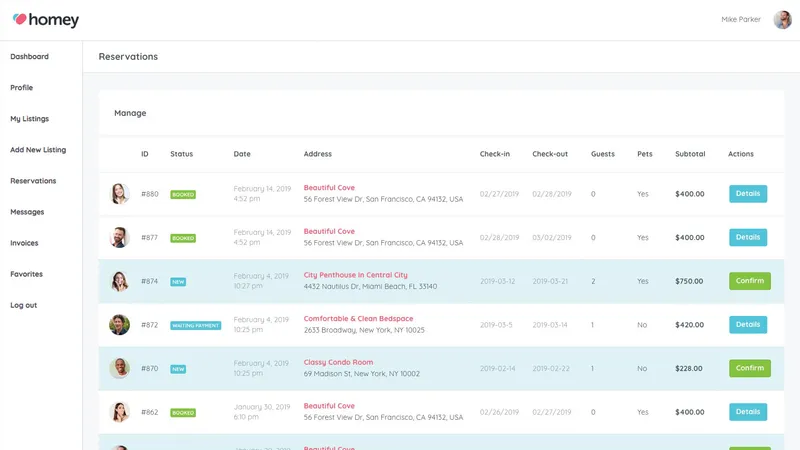Open City Penthouse in Central City link
This screenshot has width=800, height=450.
coord(356,275)
